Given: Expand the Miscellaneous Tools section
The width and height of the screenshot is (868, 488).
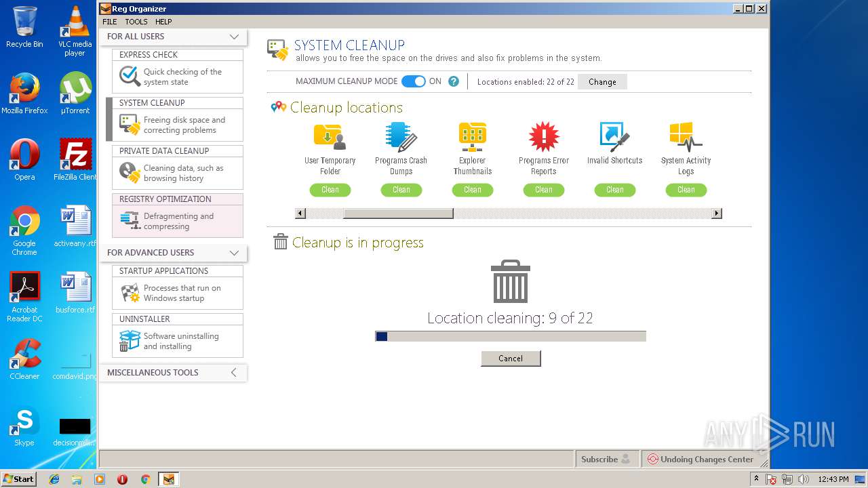Looking at the screenshot, I should (x=234, y=372).
